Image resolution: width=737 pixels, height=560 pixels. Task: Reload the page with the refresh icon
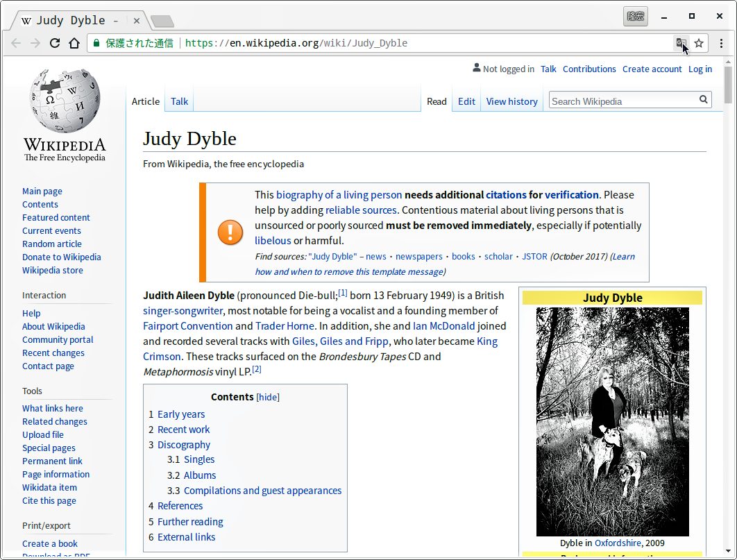55,43
